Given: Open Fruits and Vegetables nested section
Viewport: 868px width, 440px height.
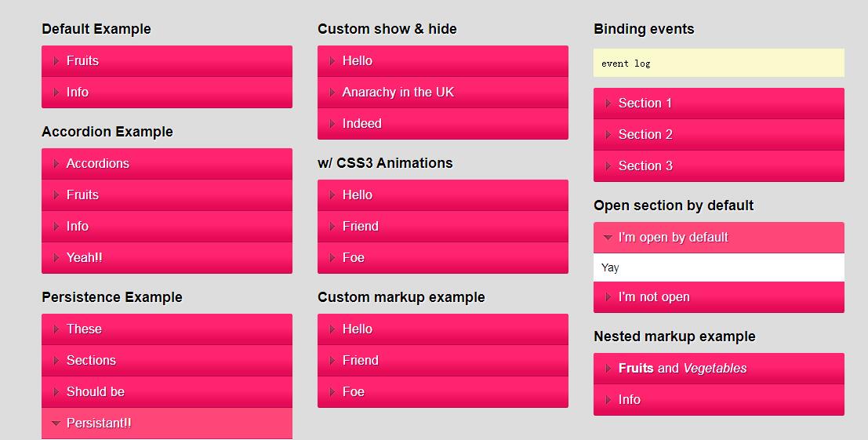Looking at the screenshot, I should 718,369.
